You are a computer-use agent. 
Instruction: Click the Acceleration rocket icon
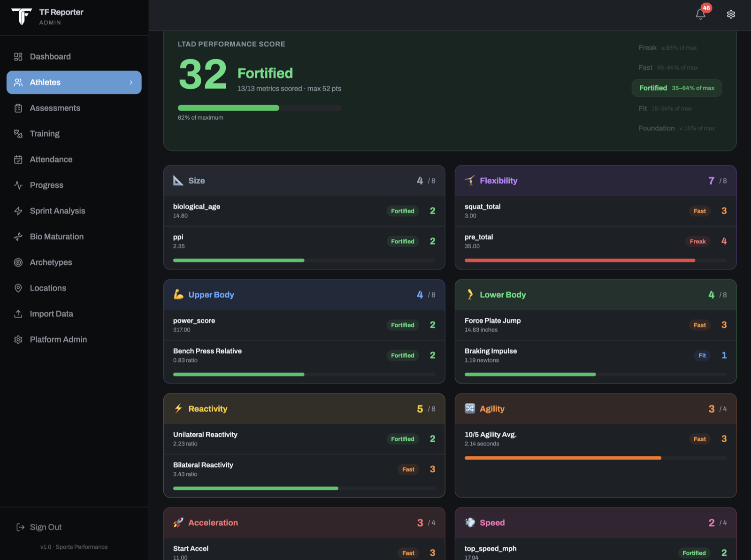pos(178,522)
